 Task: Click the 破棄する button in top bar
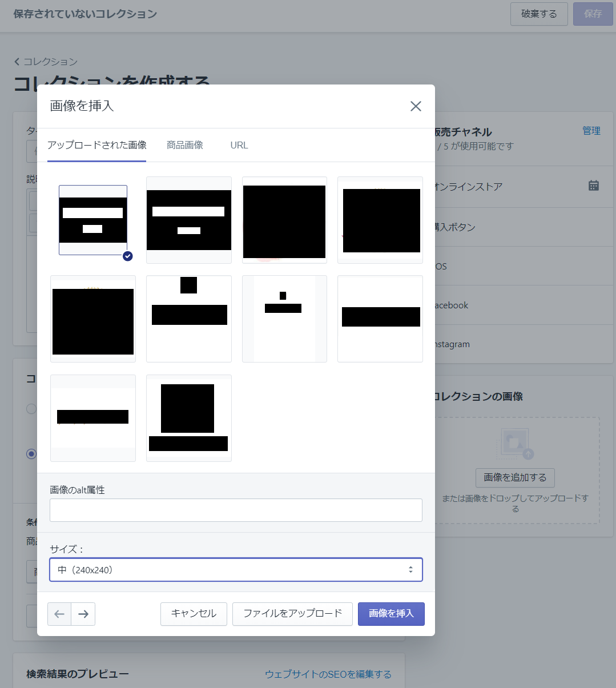[539, 14]
